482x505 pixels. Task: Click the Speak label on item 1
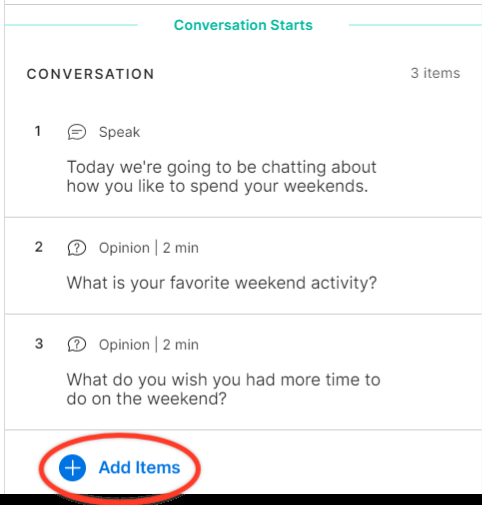click(119, 132)
